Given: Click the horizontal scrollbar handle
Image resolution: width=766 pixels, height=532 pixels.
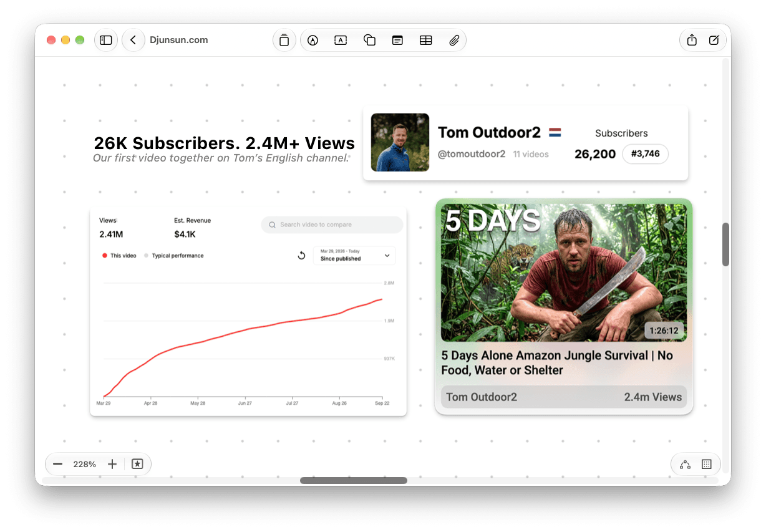Looking at the screenshot, I should [x=354, y=480].
